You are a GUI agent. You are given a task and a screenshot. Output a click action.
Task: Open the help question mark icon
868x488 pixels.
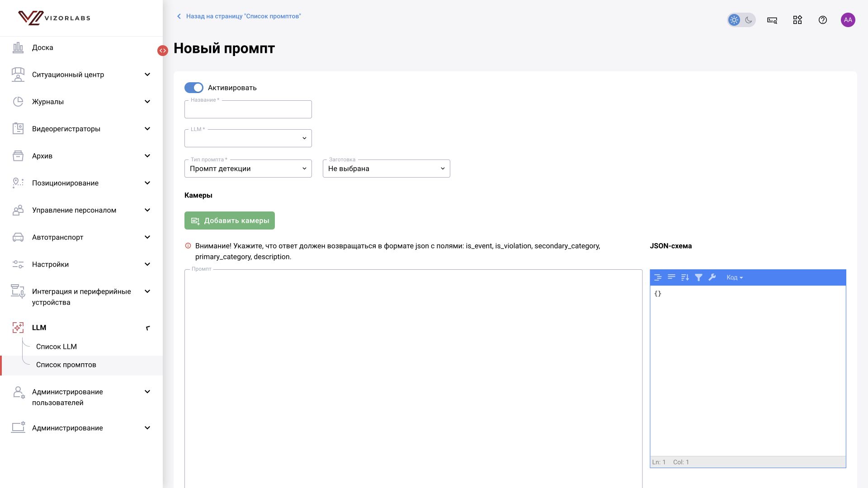click(x=823, y=20)
